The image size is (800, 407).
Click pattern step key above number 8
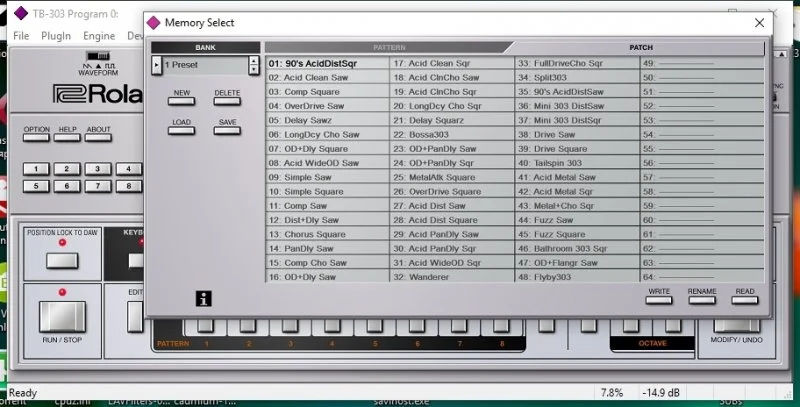click(501, 325)
